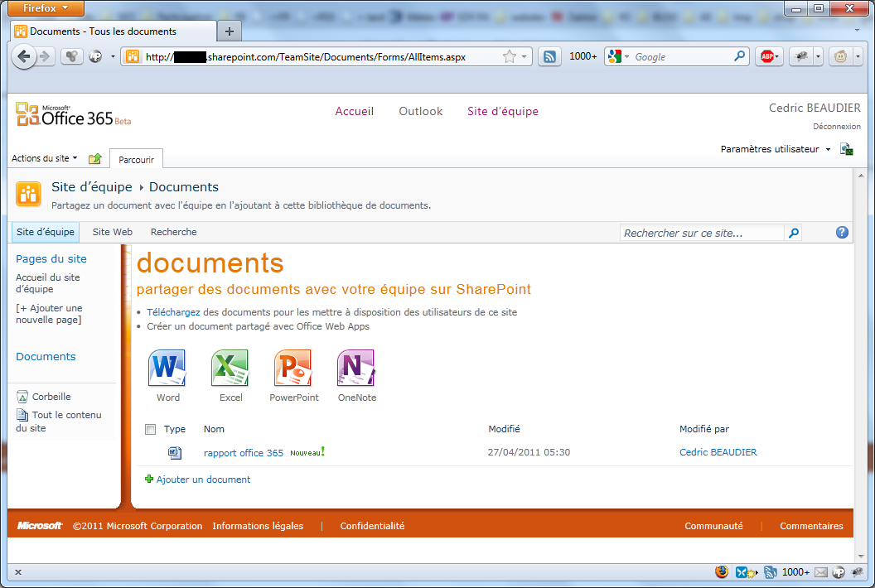Click the RSS feed toolbar icon
875x588 pixels.
(549, 56)
